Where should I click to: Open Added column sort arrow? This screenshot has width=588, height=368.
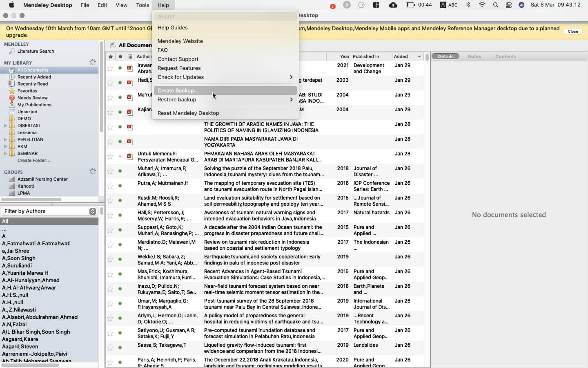[x=419, y=56]
